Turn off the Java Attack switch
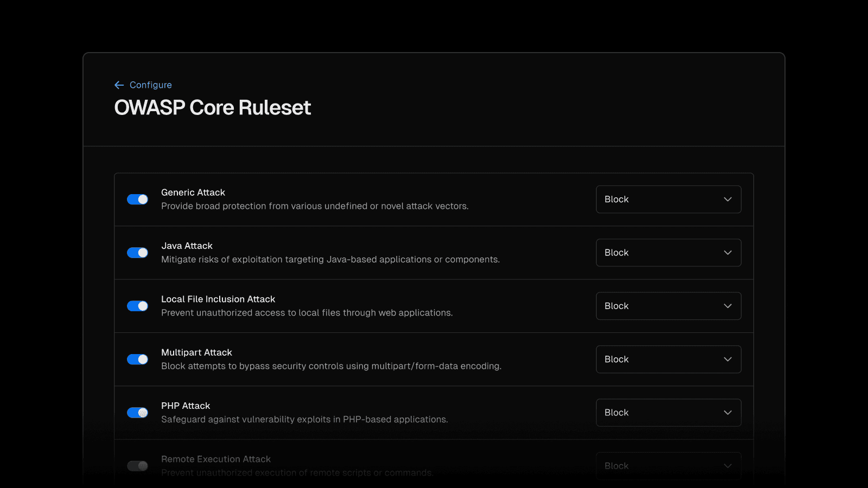868x488 pixels. point(137,253)
